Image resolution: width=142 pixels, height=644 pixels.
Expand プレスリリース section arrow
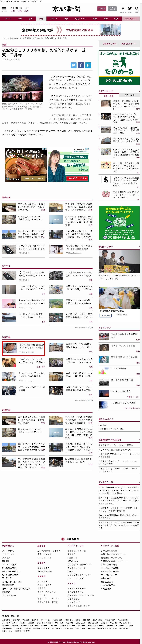click(x=139, y=482)
